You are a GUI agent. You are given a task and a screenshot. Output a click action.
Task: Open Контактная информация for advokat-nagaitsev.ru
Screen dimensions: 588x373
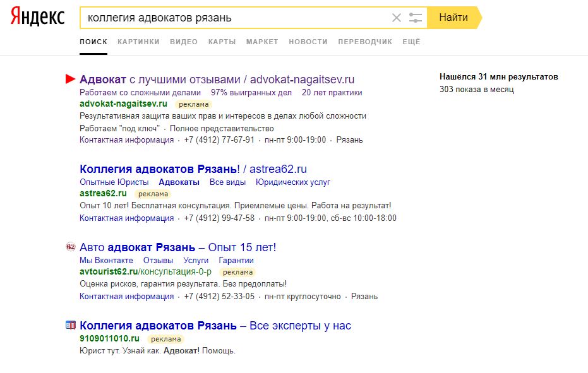point(127,140)
